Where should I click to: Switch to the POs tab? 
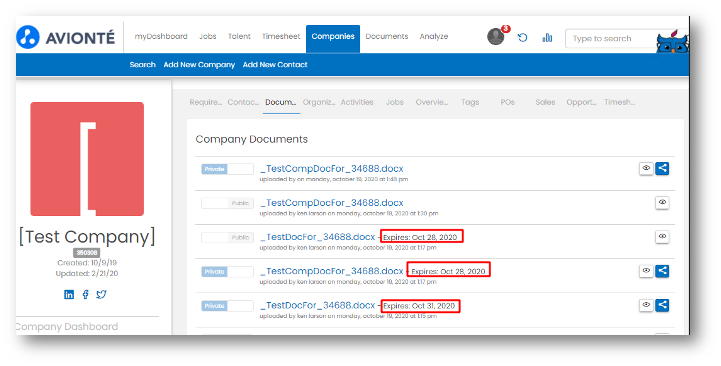(508, 102)
